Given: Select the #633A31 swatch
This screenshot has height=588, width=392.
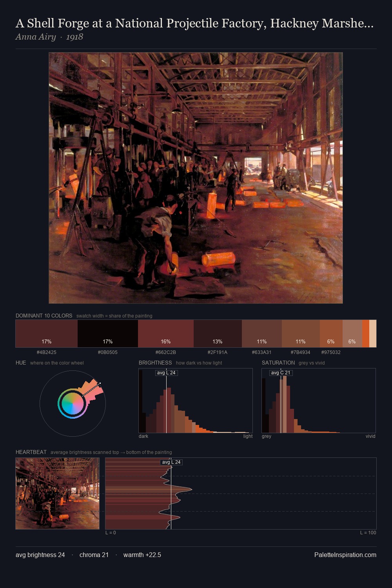Looking at the screenshot, I should click(x=262, y=334).
